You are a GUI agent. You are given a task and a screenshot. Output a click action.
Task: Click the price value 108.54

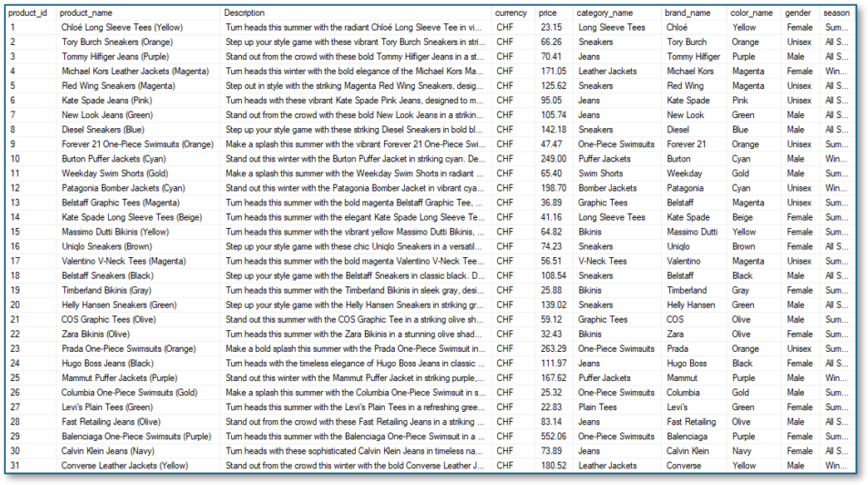point(554,275)
